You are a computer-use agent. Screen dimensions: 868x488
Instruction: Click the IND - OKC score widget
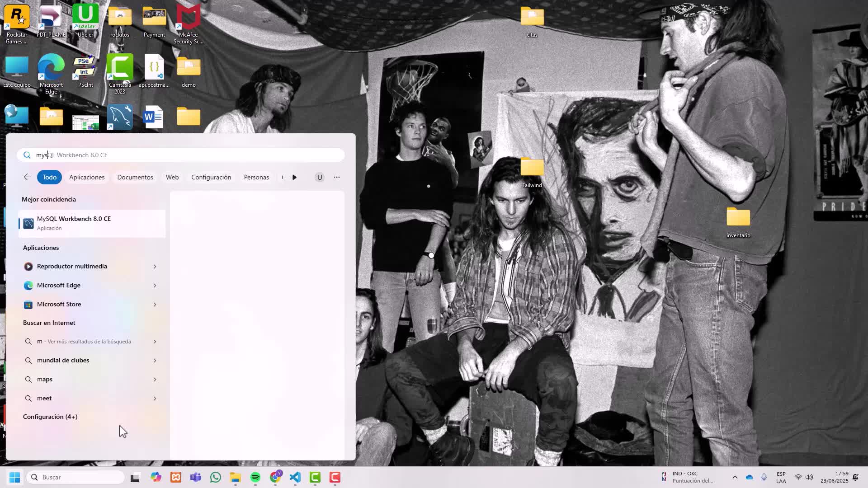pyautogui.click(x=688, y=477)
